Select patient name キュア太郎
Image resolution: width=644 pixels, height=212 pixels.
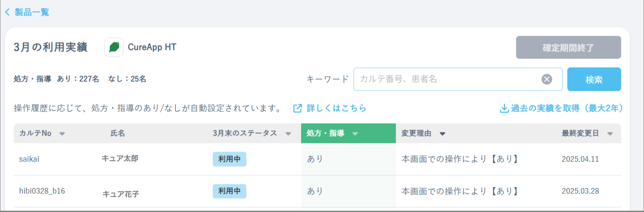pos(120,159)
